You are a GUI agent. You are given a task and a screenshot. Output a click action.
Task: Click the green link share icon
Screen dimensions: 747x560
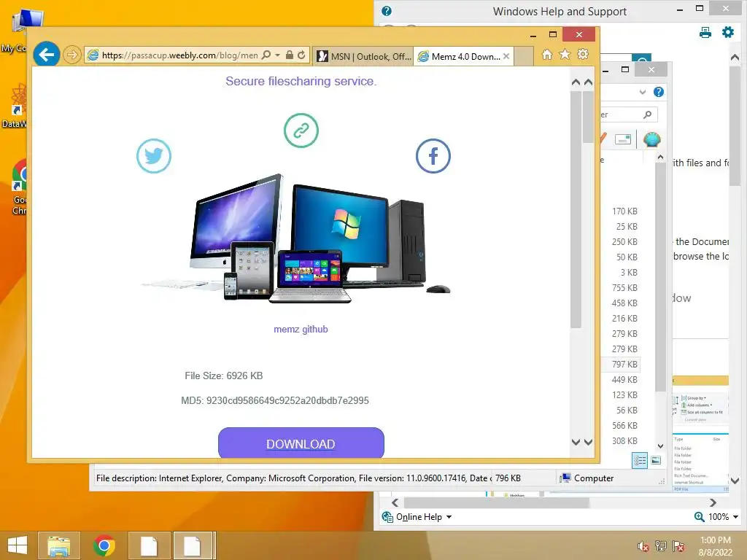[x=301, y=131]
